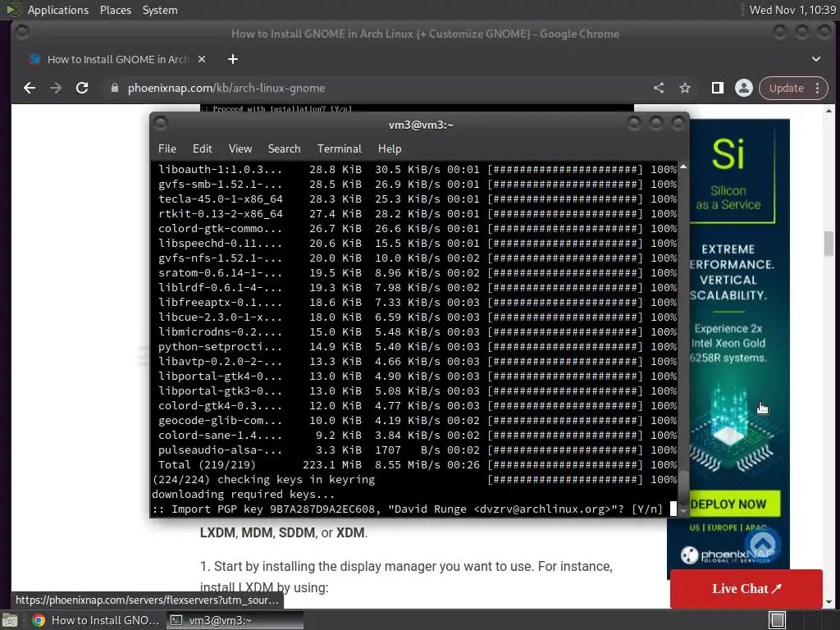
Task: Open the terminal View menu
Action: pos(240,149)
